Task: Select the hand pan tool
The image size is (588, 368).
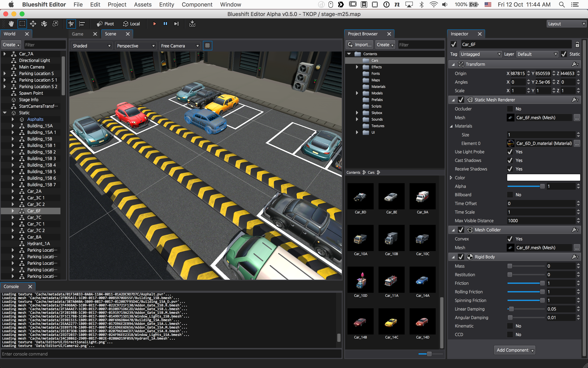Action: (11, 24)
